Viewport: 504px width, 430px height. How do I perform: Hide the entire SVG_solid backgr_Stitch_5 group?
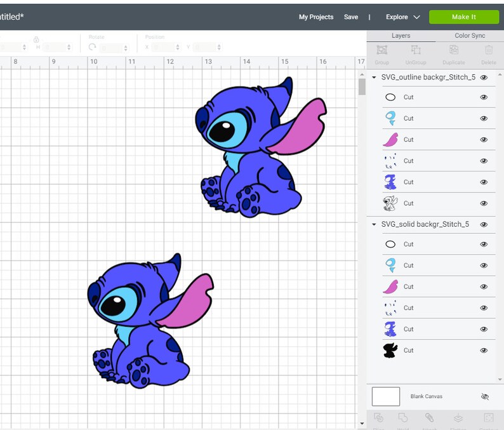click(x=484, y=224)
